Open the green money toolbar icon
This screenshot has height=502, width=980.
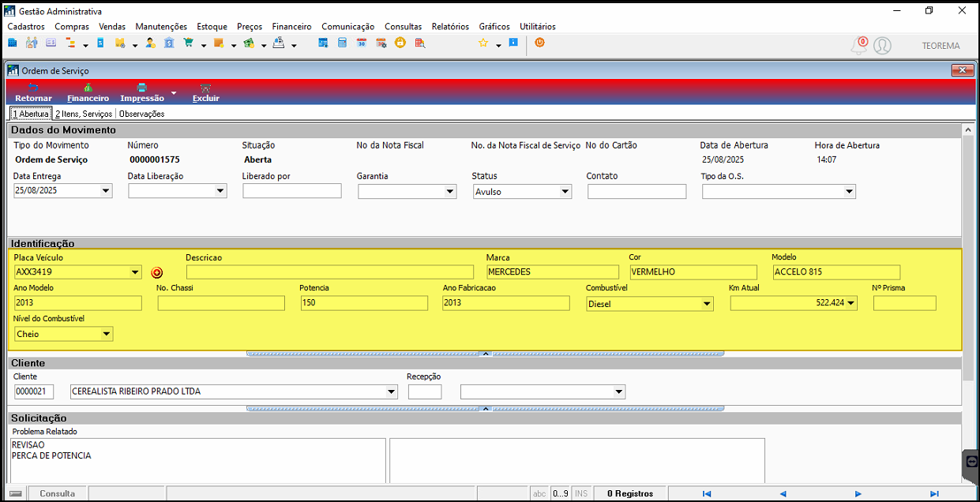(249, 43)
